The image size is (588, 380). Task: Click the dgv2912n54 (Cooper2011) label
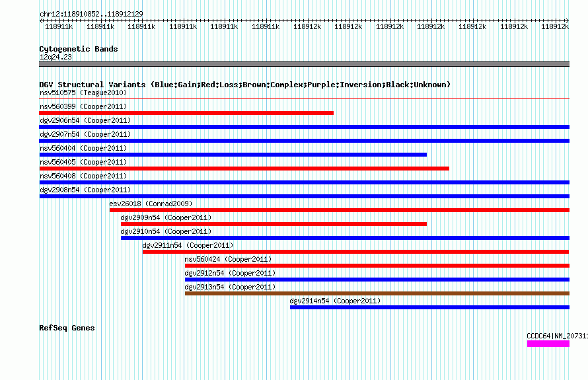pos(230,273)
